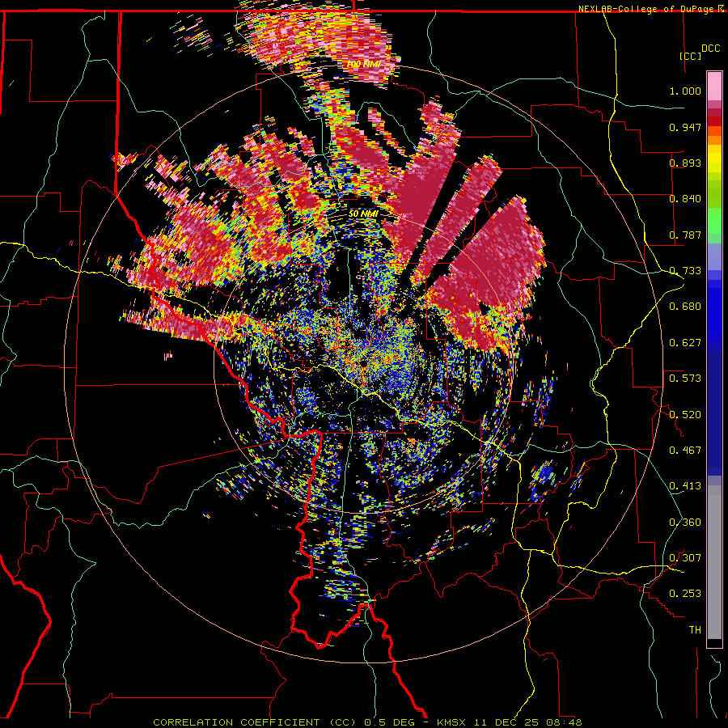The width and height of the screenshot is (728, 728).
Task: Select the 0.253 scale value
Action: coord(685,594)
